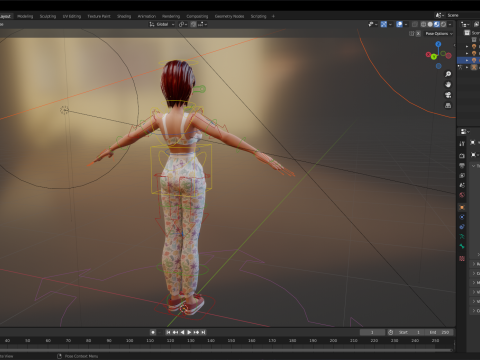Click the green Y axis on navigation gizmo
Image resolution: width=480 pixels, height=360 pixels.
(434, 57)
